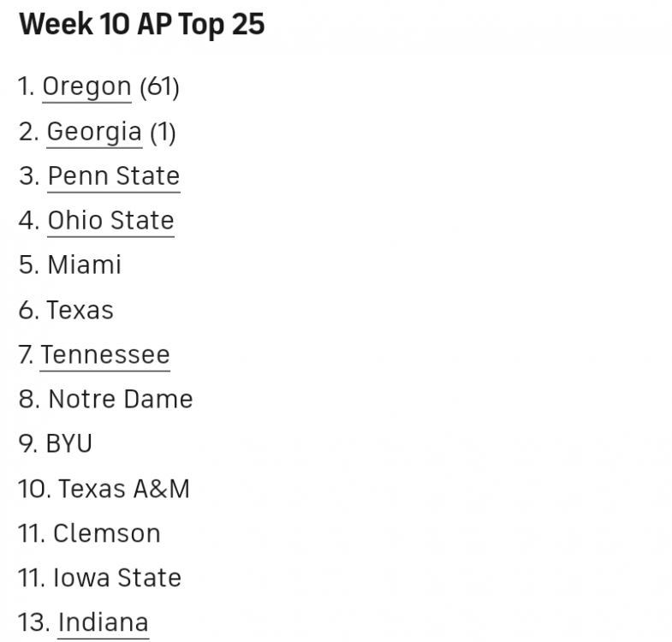Click the Week 10 AP Top 25 heading
This screenshot has height=642, width=672.
[x=141, y=25]
